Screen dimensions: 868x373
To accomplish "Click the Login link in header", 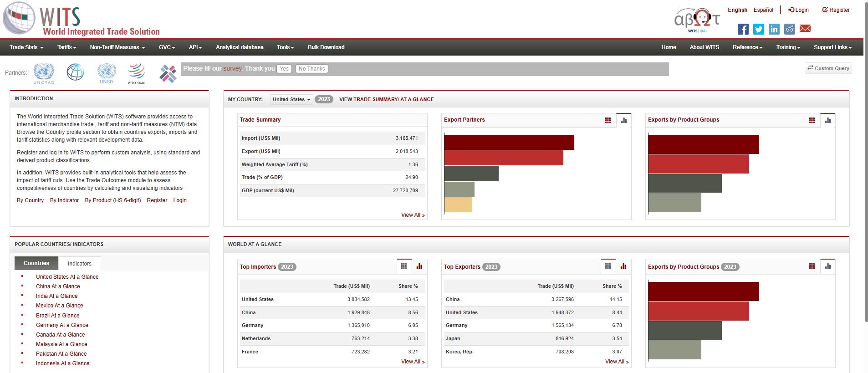I will 799,10.
